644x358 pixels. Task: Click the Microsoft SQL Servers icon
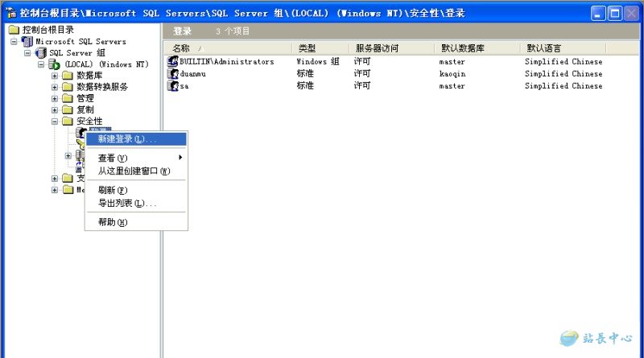[x=27, y=42]
